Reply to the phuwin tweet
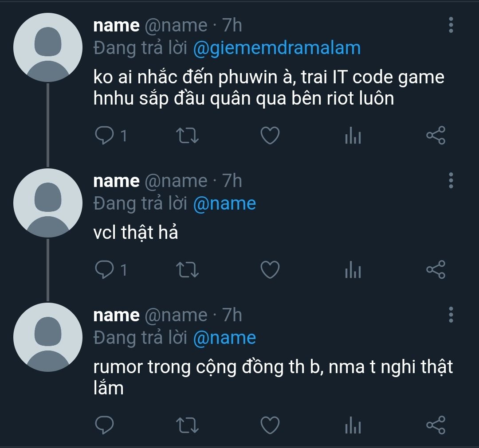This screenshot has height=448, width=479. point(105,135)
